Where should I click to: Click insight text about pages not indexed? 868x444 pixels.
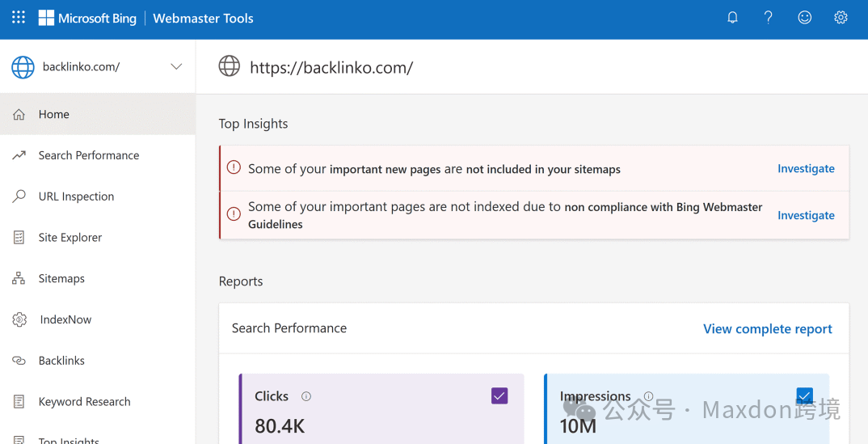[x=505, y=215]
